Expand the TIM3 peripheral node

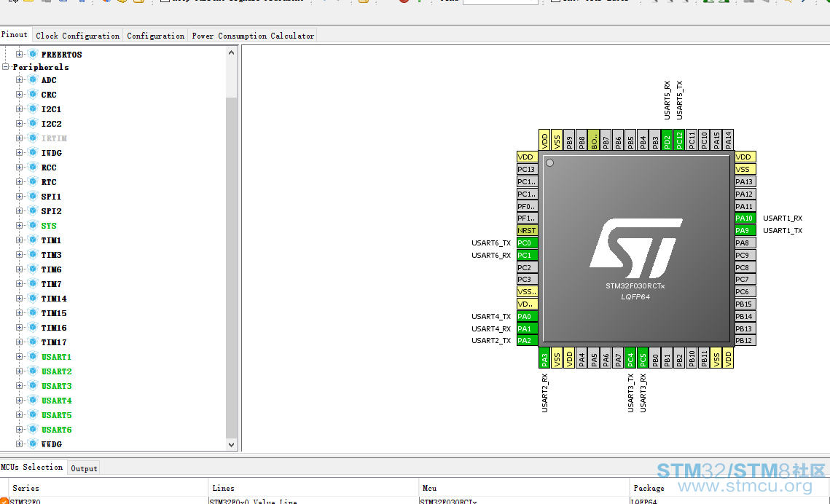point(20,255)
